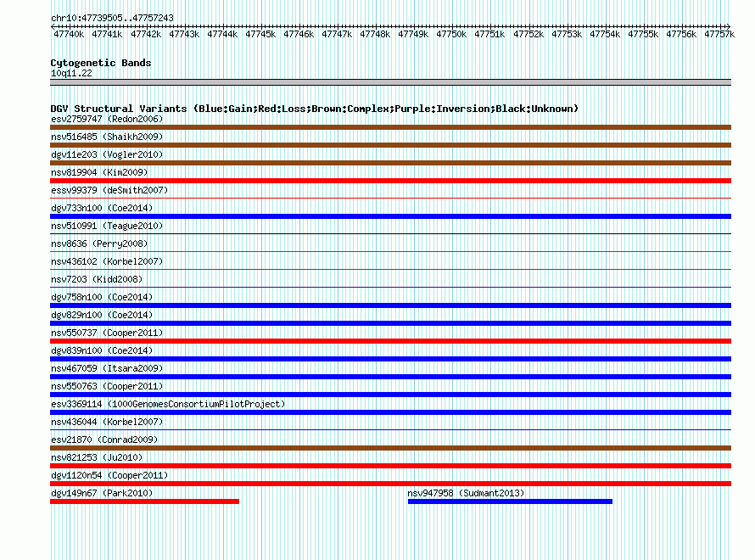Select nsv467059 (Itsara2009) label
The image size is (755, 560).
pos(107,368)
